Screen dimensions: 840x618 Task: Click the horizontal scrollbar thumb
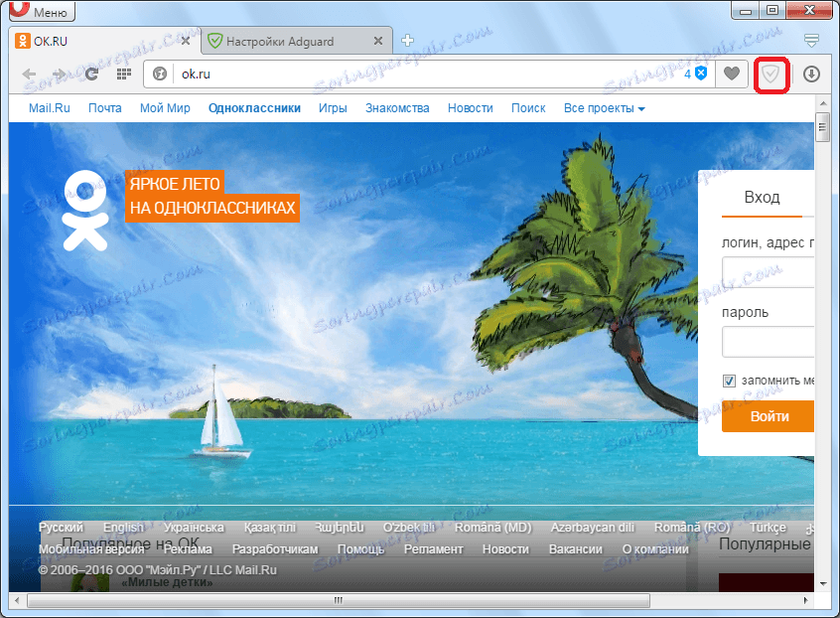tap(338, 600)
